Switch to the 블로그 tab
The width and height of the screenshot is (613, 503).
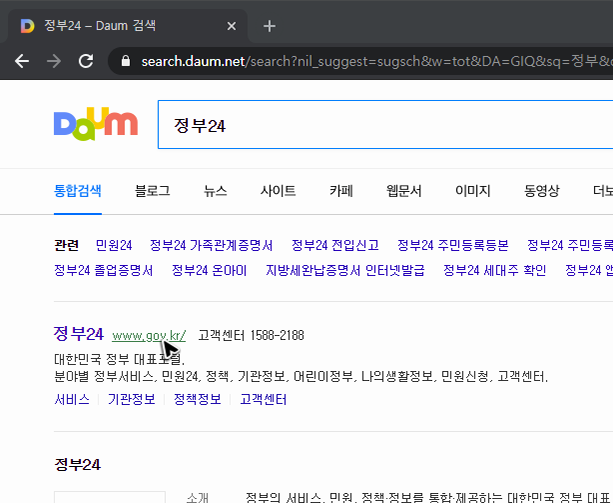click(152, 191)
